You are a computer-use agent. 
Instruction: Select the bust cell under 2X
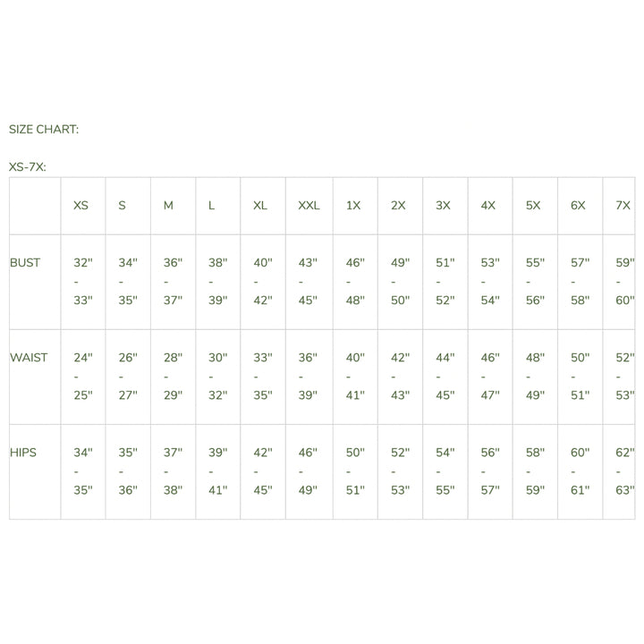400,282
